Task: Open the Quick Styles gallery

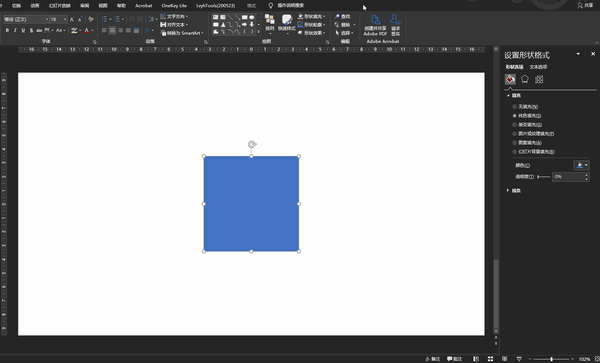Action: pyautogui.click(x=287, y=24)
